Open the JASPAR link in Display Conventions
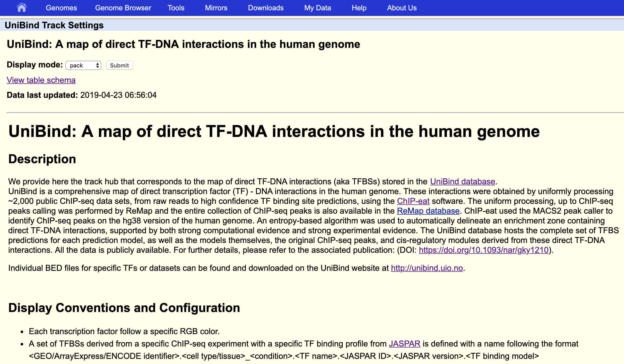The height and width of the screenshot is (364, 624). (404, 343)
